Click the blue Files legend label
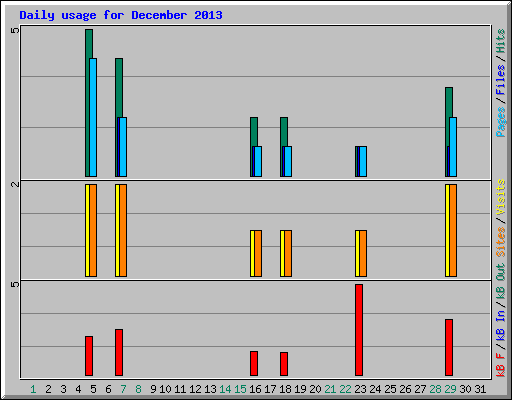This screenshot has height=400, width=512. pos(500,80)
